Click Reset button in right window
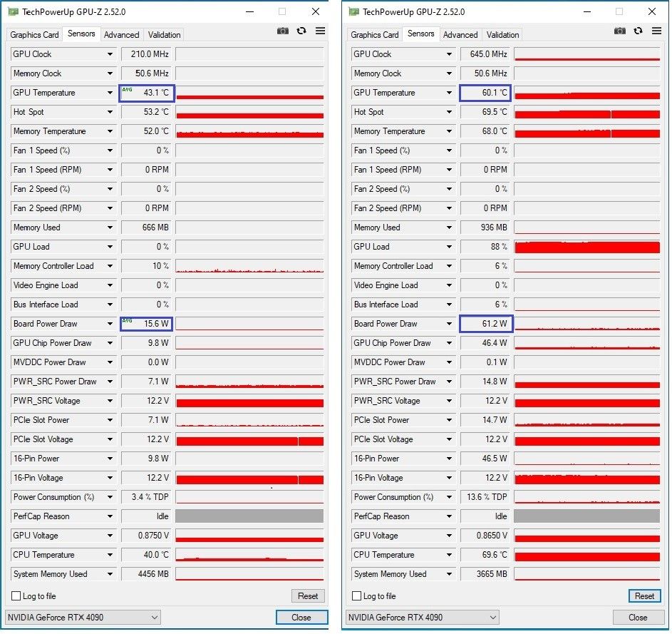This screenshot has width=672, height=634. [x=645, y=596]
